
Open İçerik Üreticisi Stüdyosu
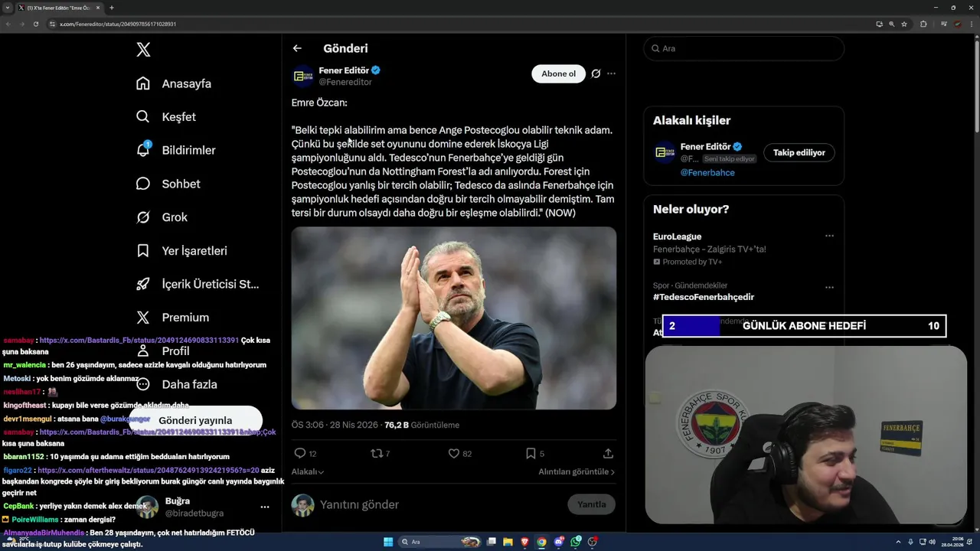click(198, 284)
